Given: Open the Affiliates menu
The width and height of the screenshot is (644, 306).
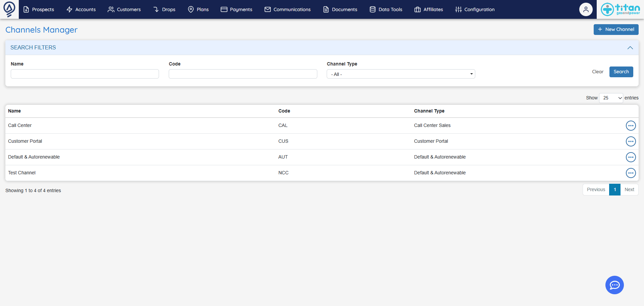Looking at the screenshot, I should coord(429,9).
